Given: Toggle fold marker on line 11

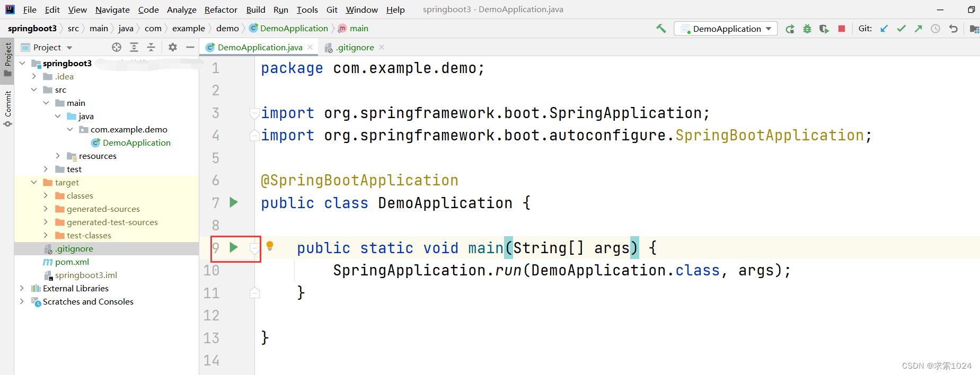Looking at the screenshot, I should tap(254, 292).
